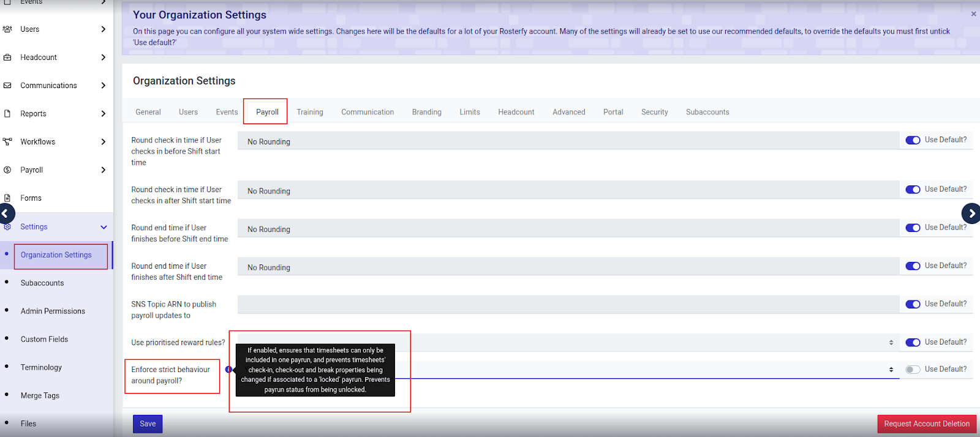
Task: Click info icon beside Enforce strict behaviour
Action: click(228, 370)
